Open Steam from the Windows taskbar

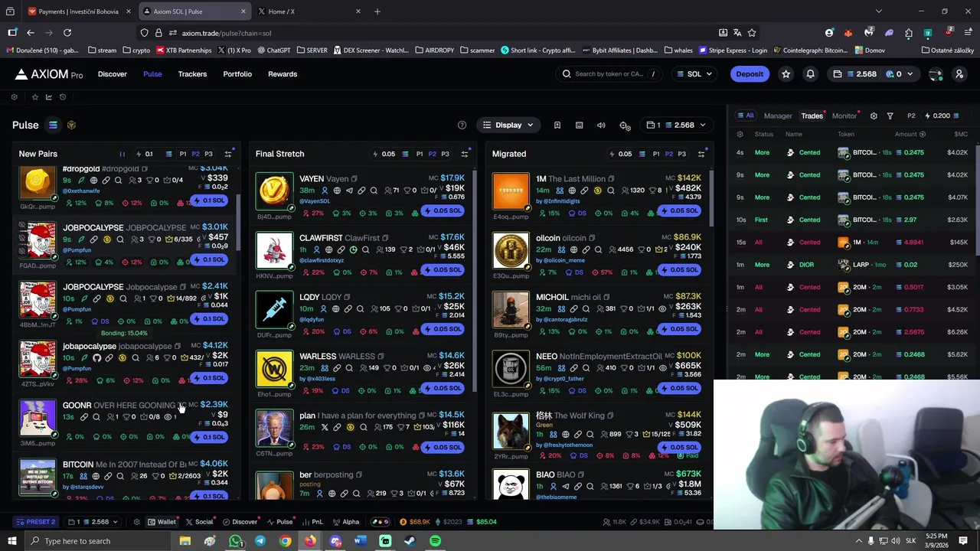(410, 541)
